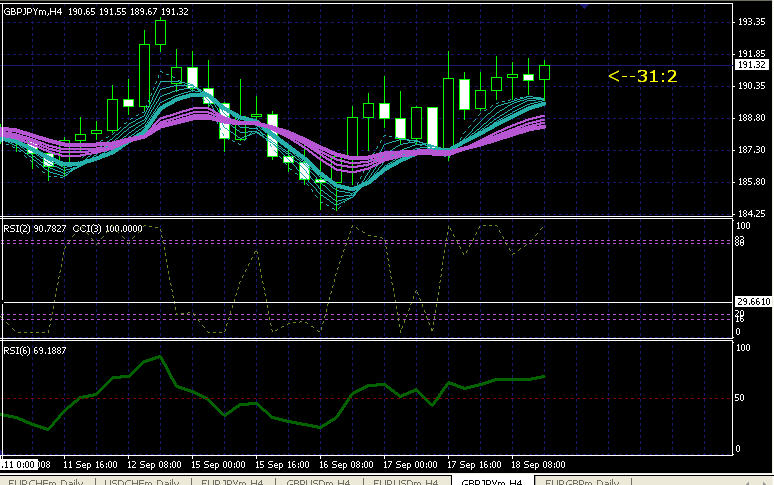Open the GBPUSDm H4 chart tab
Viewport: 774px width, 485px height.
[320, 481]
